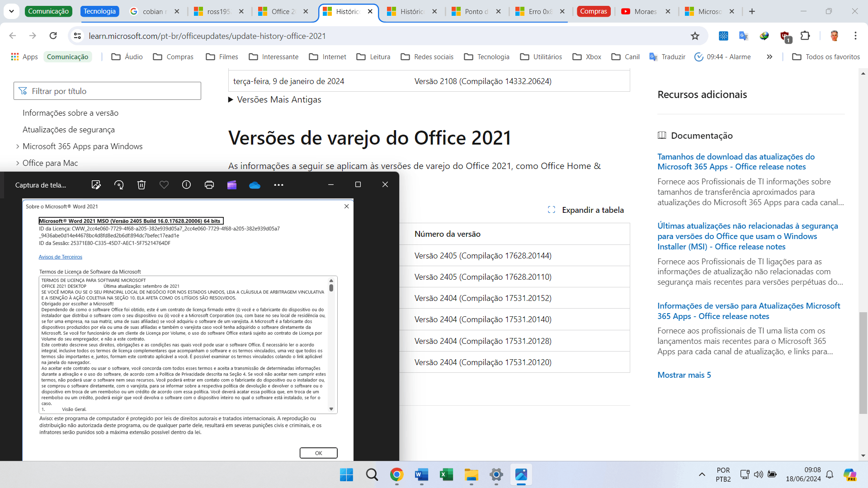Viewport: 868px width, 488px height.
Task: Open Informações sobre a versão in sidebar
Action: pyautogui.click(x=71, y=113)
